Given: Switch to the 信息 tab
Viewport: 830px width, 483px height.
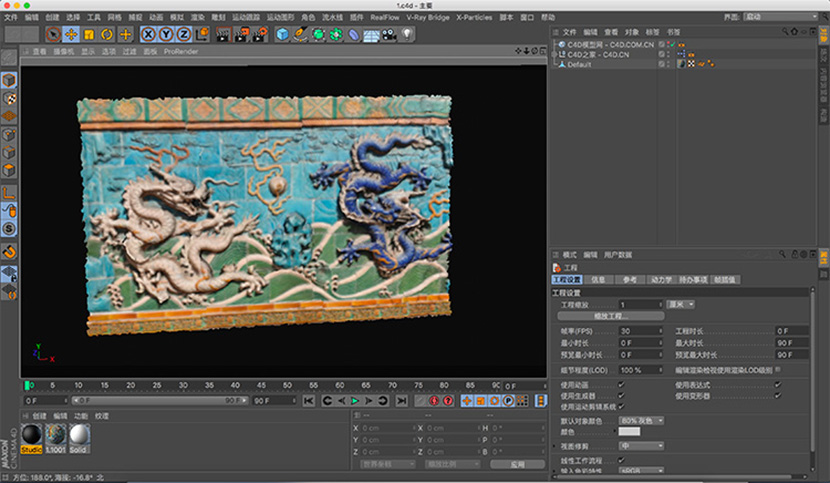Looking at the screenshot, I should [598, 280].
